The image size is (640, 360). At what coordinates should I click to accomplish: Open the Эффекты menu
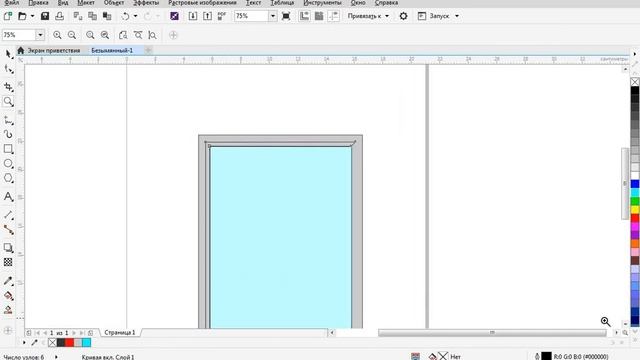pos(146,3)
